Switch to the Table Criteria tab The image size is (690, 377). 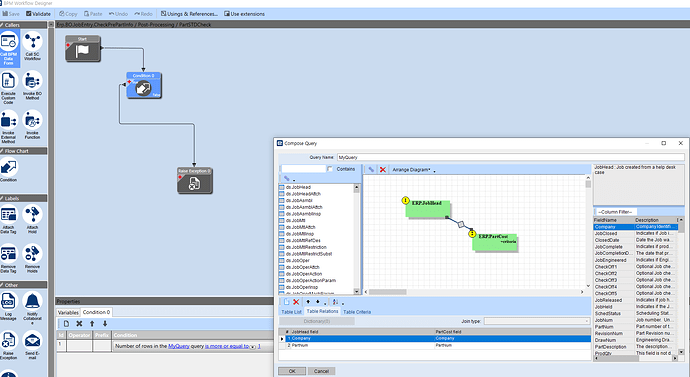pos(357,312)
